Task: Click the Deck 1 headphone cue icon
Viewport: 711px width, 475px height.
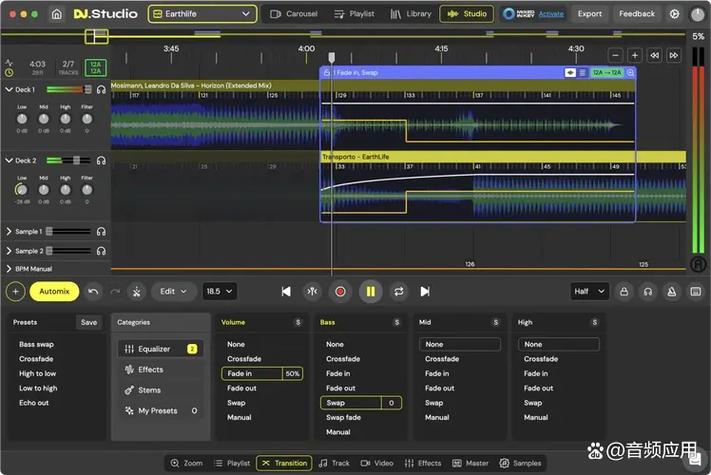Action: (101, 89)
